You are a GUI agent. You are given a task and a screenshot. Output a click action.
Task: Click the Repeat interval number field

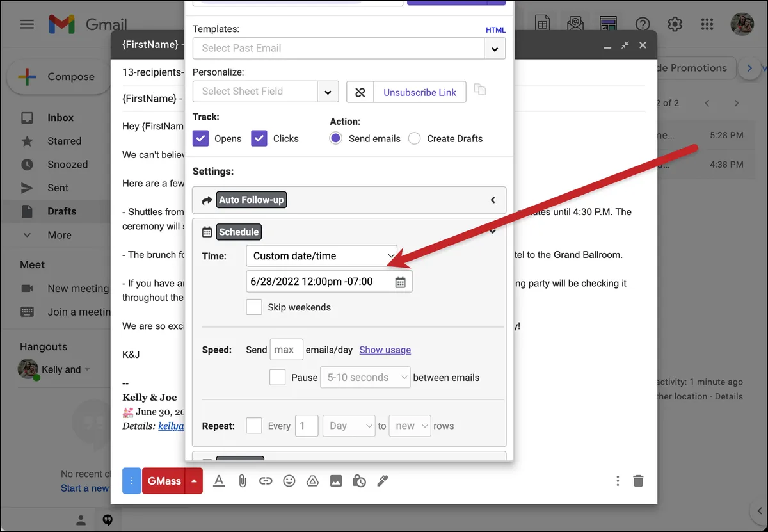coord(307,426)
